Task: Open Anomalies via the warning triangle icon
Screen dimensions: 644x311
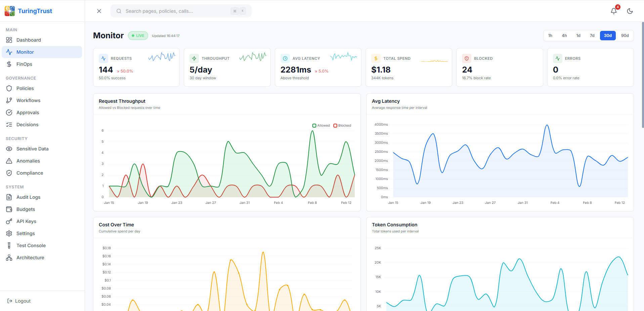Action: click(9, 161)
